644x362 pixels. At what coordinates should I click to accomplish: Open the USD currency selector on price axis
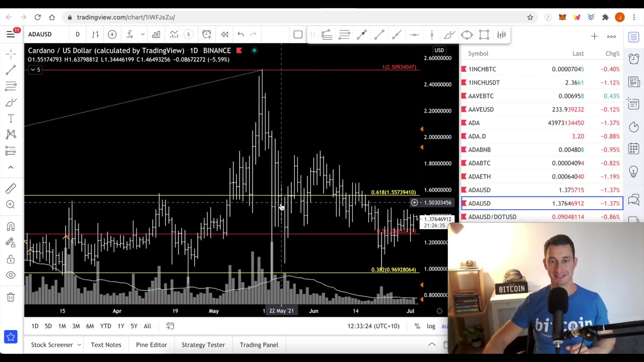[x=439, y=50]
